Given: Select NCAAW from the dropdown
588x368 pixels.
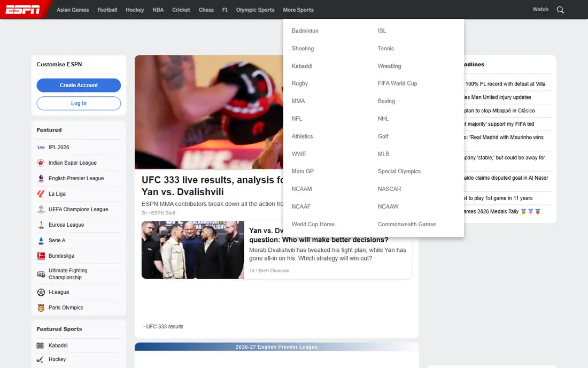Looking at the screenshot, I should click(x=388, y=206).
